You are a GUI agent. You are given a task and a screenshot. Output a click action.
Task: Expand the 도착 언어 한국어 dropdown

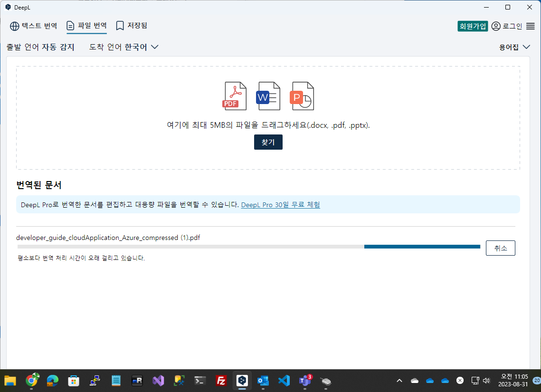pyautogui.click(x=124, y=47)
